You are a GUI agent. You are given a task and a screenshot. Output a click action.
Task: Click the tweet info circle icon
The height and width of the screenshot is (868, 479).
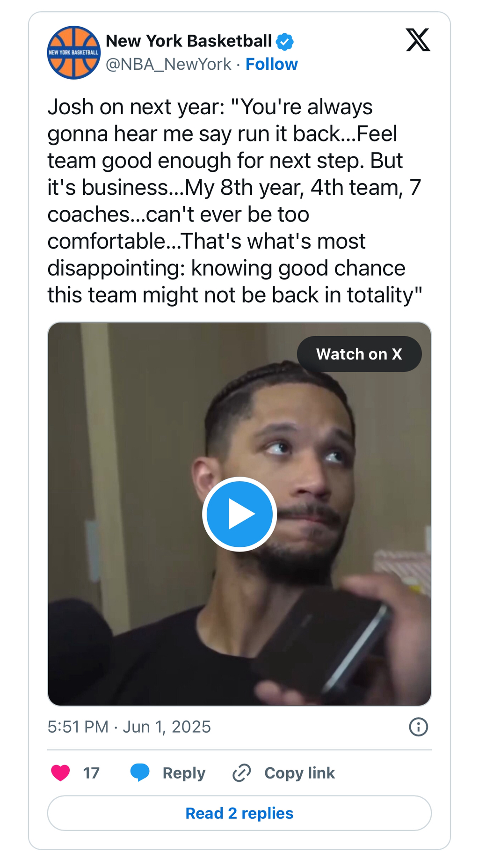418,727
